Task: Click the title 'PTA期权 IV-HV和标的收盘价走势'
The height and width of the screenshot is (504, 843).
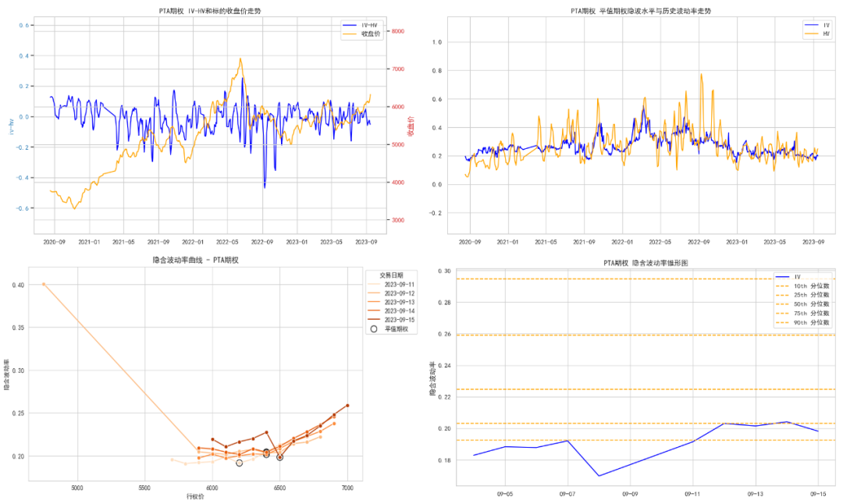Action: point(210,11)
